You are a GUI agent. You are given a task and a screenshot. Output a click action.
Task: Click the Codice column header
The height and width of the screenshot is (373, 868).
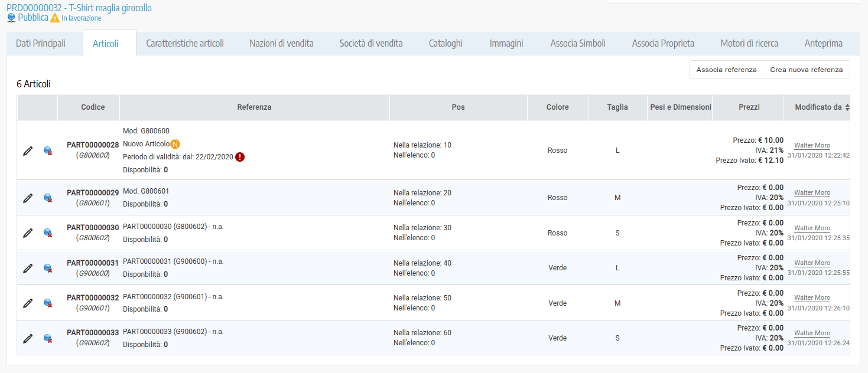coord(93,107)
